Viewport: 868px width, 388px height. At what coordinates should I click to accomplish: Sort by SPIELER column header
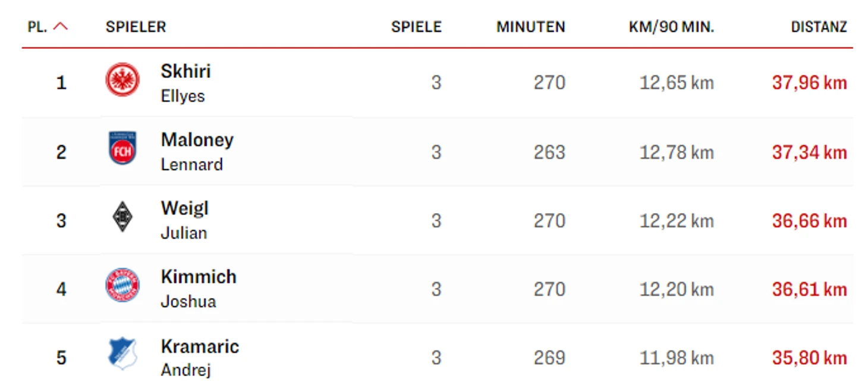[136, 27]
